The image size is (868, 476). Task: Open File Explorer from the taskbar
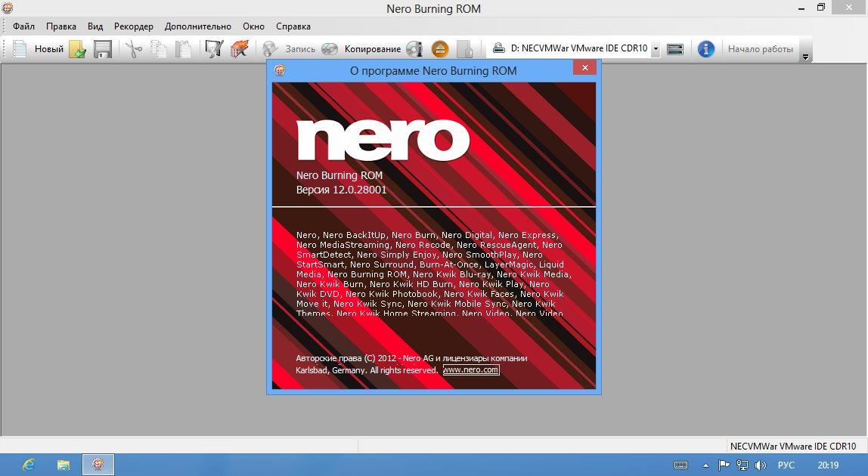tap(64, 465)
